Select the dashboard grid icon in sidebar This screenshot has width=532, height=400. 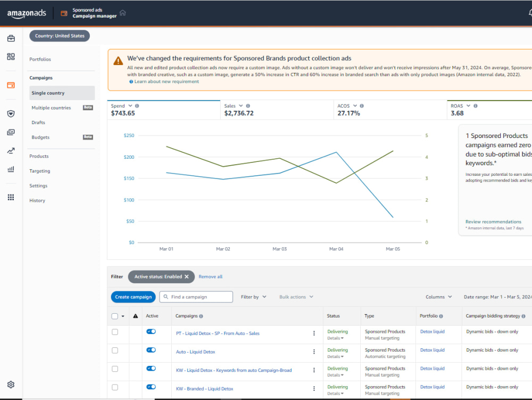click(11, 55)
